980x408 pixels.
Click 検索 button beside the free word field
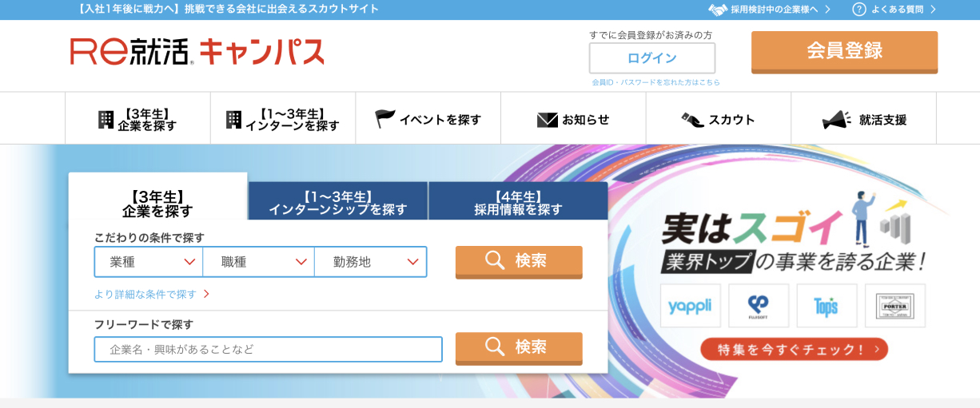tap(519, 348)
